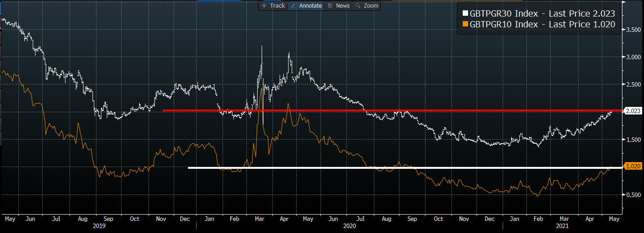Click the 2021 year label
The image size is (644, 233).
pos(562,227)
